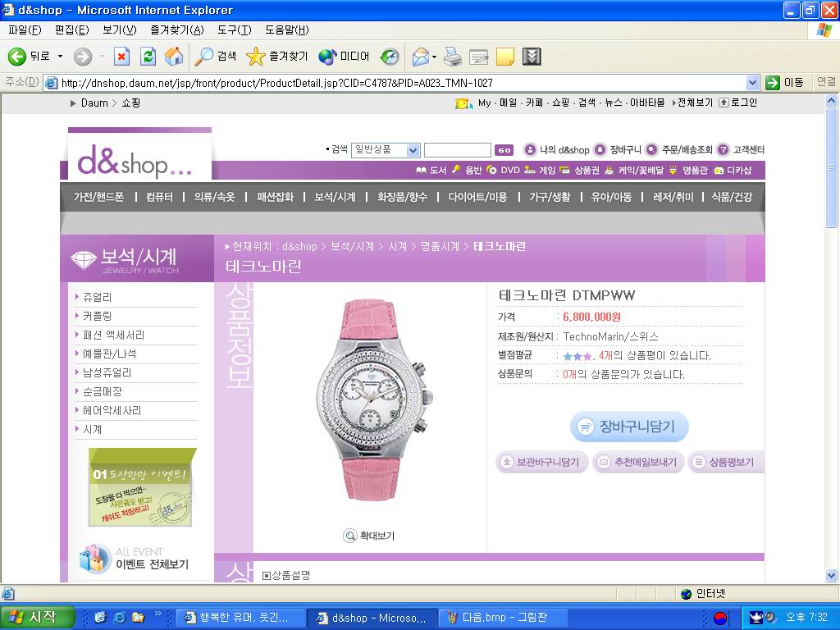This screenshot has height=630, width=840.
Task: Open the 편집(E) menu
Action: [x=72, y=30]
